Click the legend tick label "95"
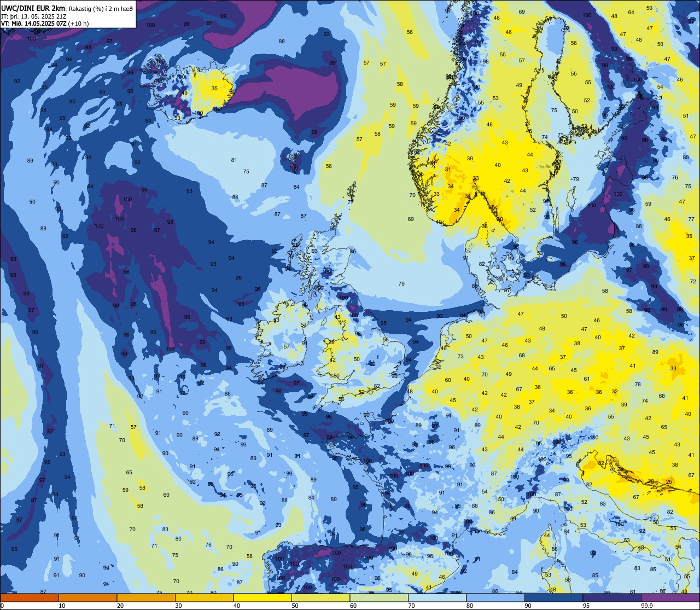Image resolution: width=700 pixels, height=610 pixels. pyautogui.click(x=586, y=606)
